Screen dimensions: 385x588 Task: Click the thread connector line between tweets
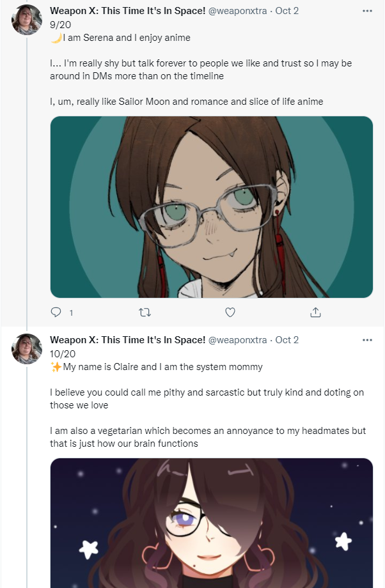coord(27,180)
